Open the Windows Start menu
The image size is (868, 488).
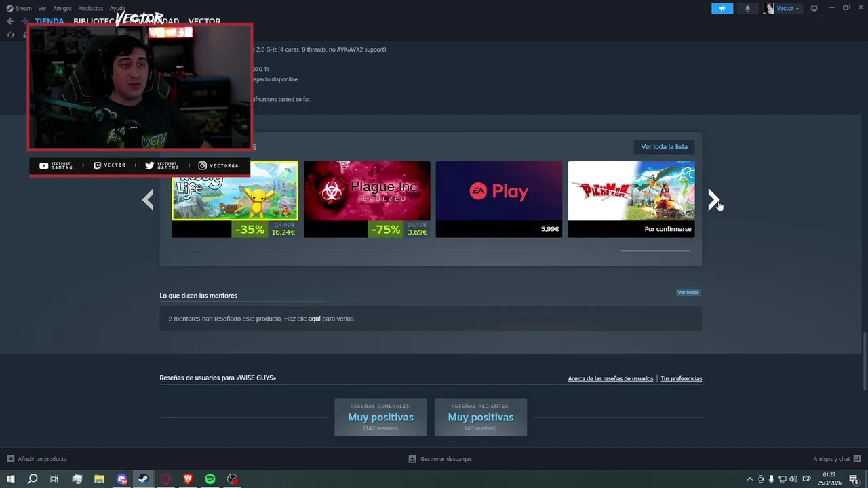click(10, 479)
